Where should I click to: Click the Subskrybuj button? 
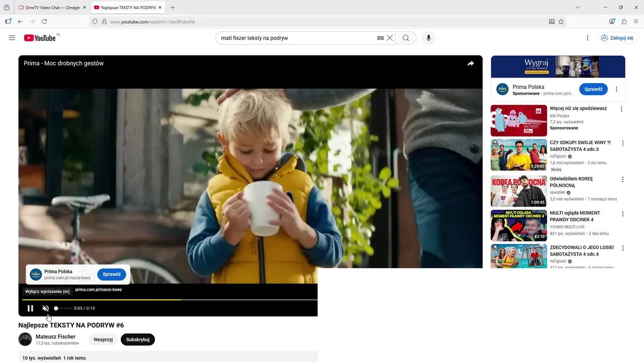138,339
